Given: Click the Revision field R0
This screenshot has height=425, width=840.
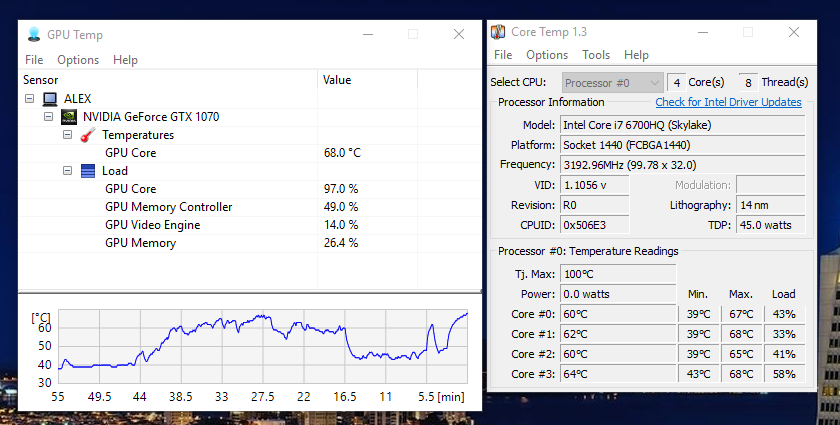Looking at the screenshot, I should pos(595,205).
